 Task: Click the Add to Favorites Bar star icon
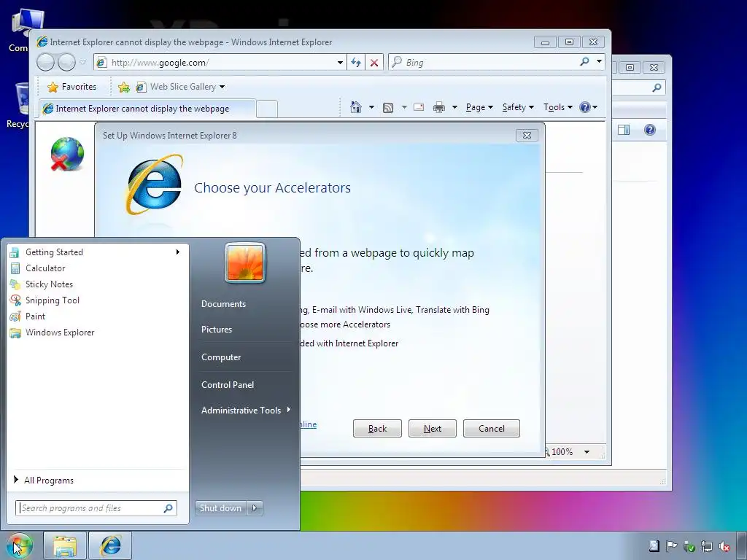click(x=123, y=87)
